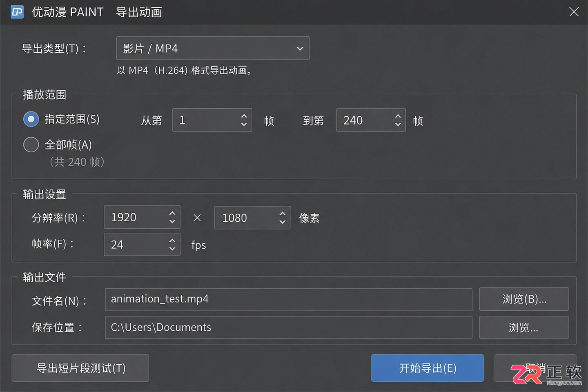Click the 帧率(F) label
Screen dimensions: 588x392
tap(53, 244)
